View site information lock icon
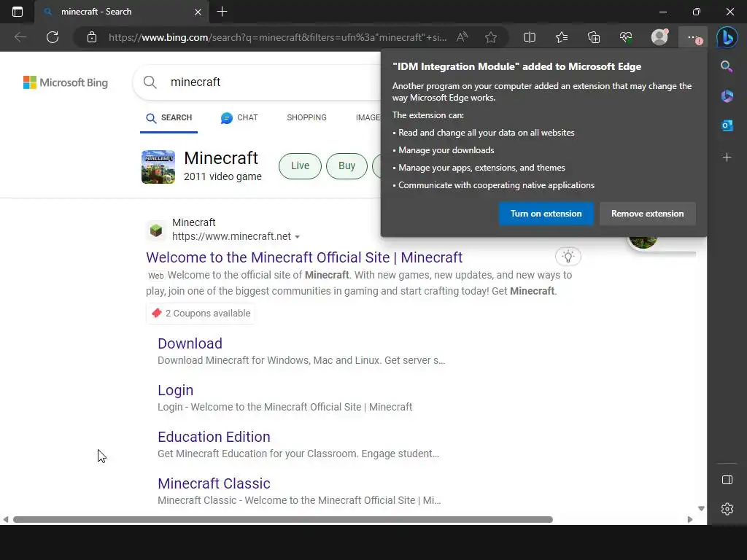Viewport: 747px width, 560px height. 92,37
